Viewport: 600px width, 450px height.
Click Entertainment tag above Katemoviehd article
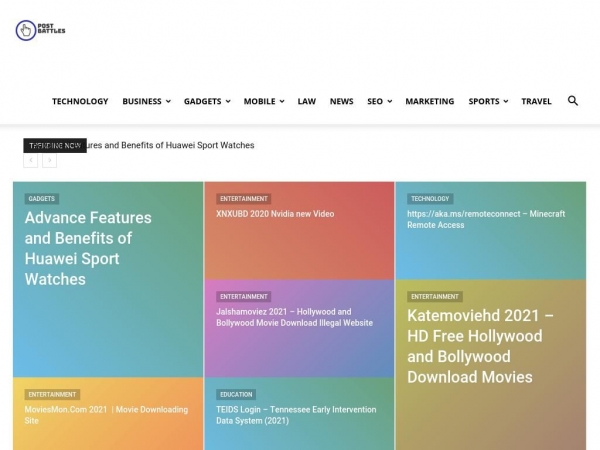[435, 297]
